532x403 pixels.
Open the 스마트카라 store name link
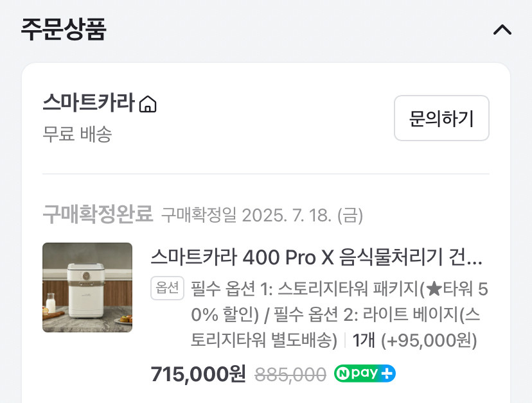pyautogui.click(x=89, y=102)
